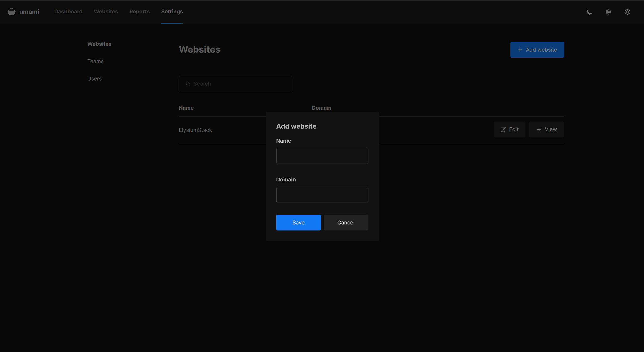Focus the Domain input field
This screenshot has width=644, height=352.
click(x=322, y=195)
